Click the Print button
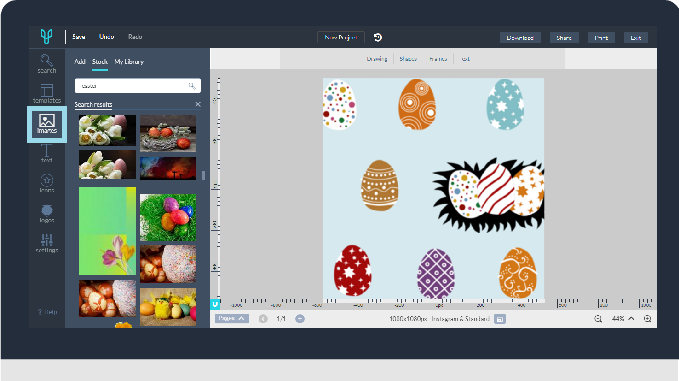This screenshot has width=679, height=381. click(601, 38)
